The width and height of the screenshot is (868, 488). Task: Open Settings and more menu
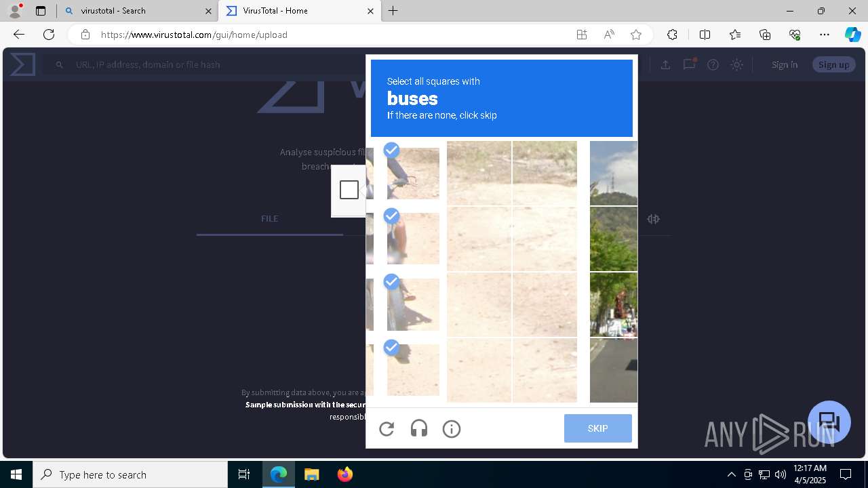point(825,35)
